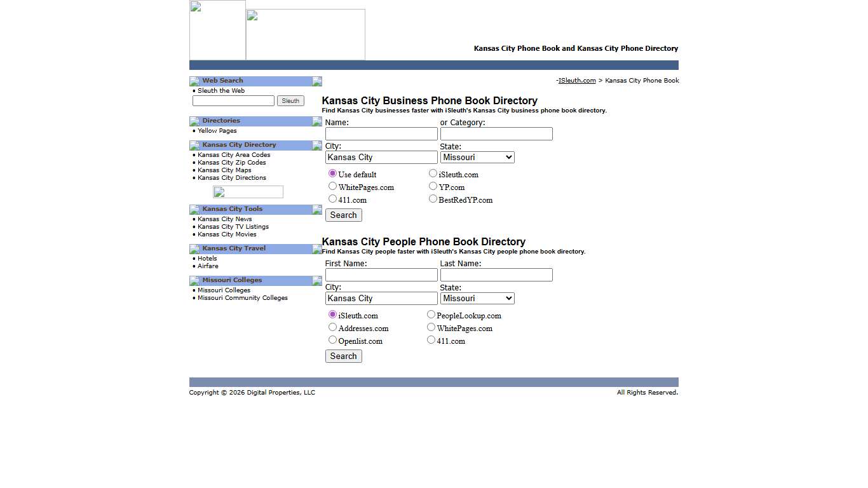The height and width of the screenshot is (488, 868).
Task: Choose Openlist.com people directory option
Action: (332, 339)
